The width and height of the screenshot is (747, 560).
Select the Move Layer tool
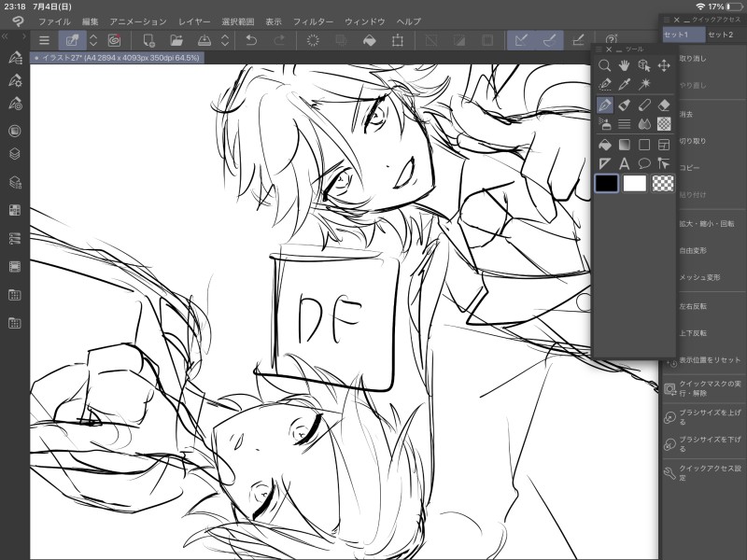pyautogui.click(x=664, y=65)
